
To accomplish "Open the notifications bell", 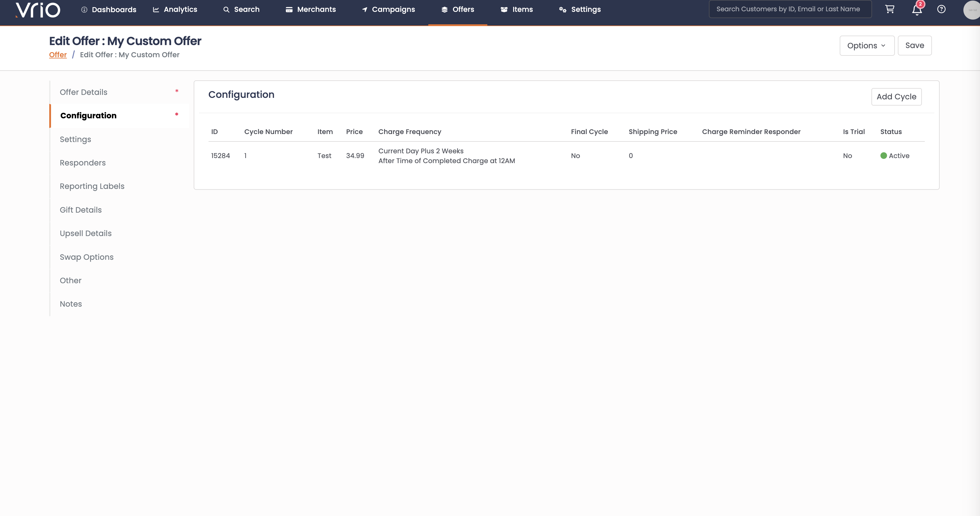I will pyautogui.click(x=917, y=9).
